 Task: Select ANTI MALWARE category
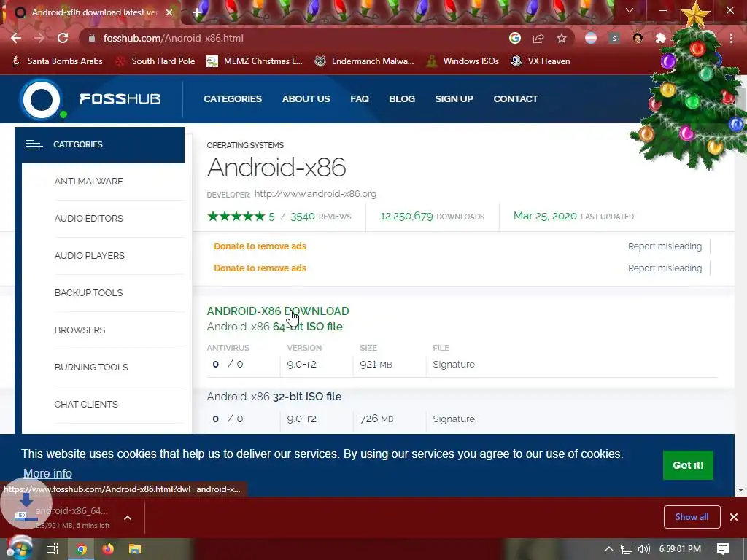click(88, 181)
